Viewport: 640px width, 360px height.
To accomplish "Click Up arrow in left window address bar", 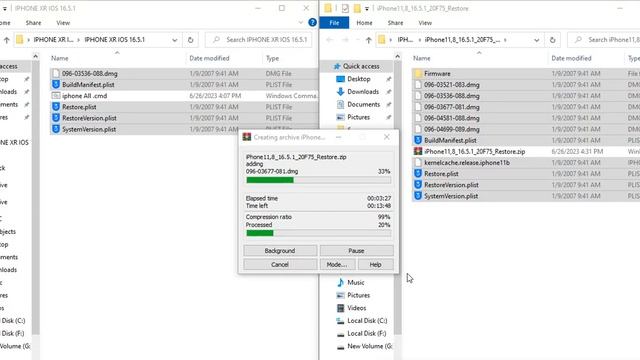I will pos(7,40).
